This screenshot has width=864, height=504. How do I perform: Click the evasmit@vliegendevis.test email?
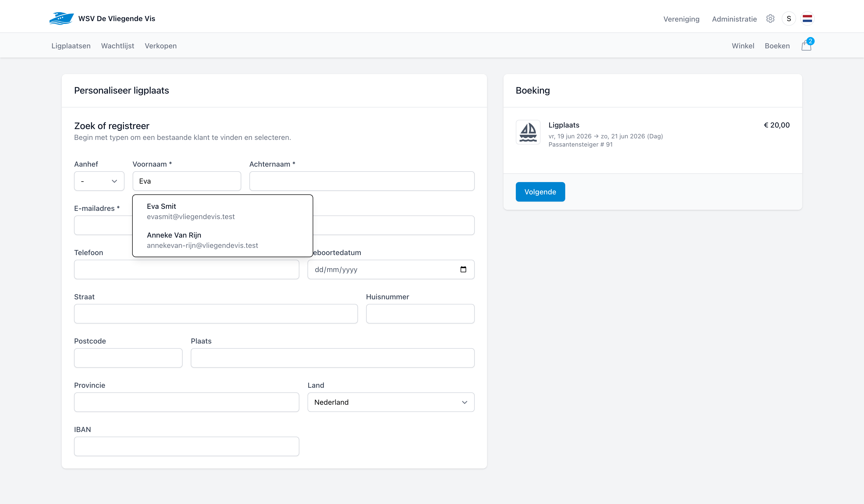point(191,217)
